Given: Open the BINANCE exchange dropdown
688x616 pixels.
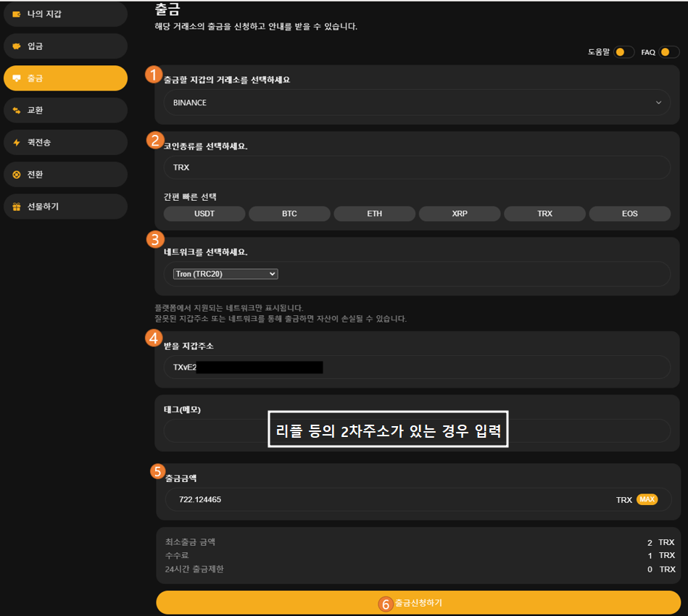Looking at the screenshot, I should pos(417,103).
